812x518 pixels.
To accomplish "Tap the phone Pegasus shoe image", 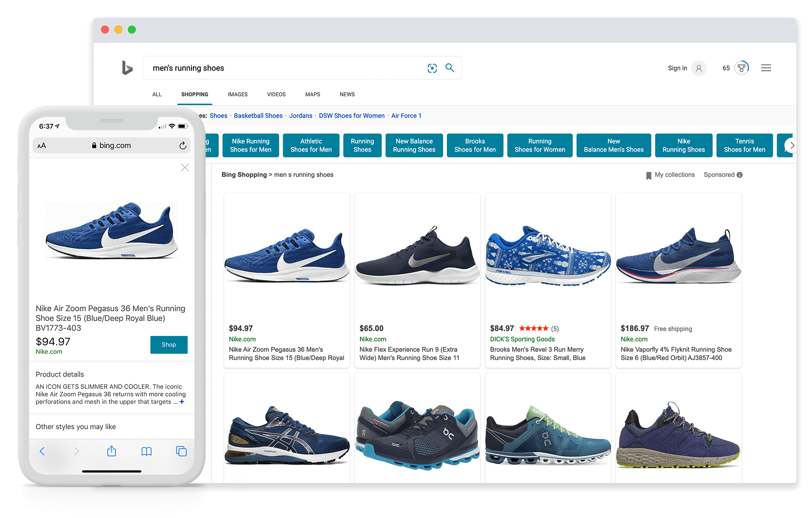I will (x=112, y=230).
